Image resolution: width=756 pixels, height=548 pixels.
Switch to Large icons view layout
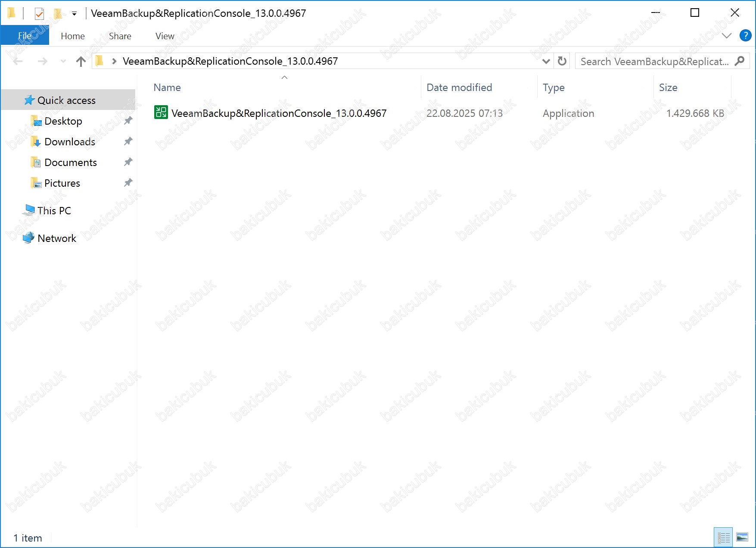point(742,537)
